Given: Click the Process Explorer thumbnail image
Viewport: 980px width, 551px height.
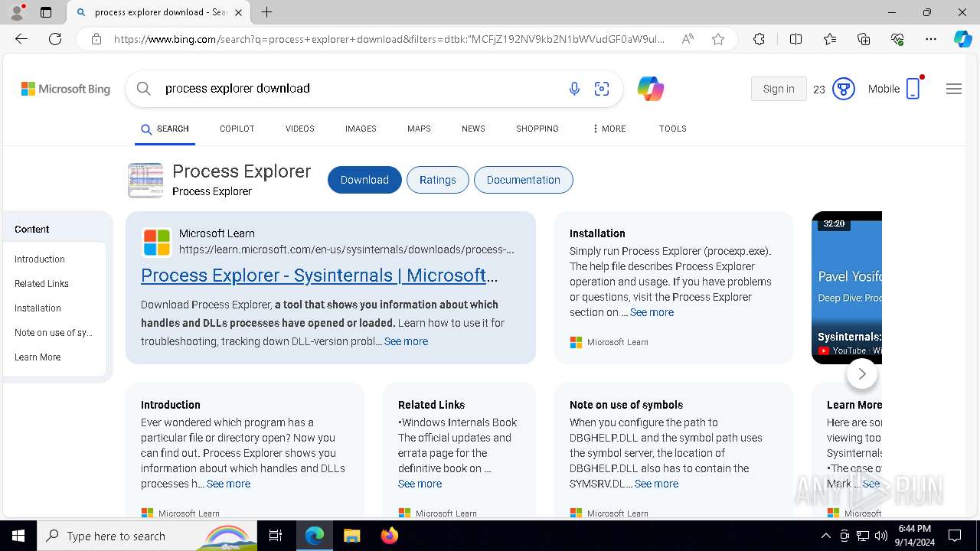Looking at the screenshot, I should pos(145,181).
